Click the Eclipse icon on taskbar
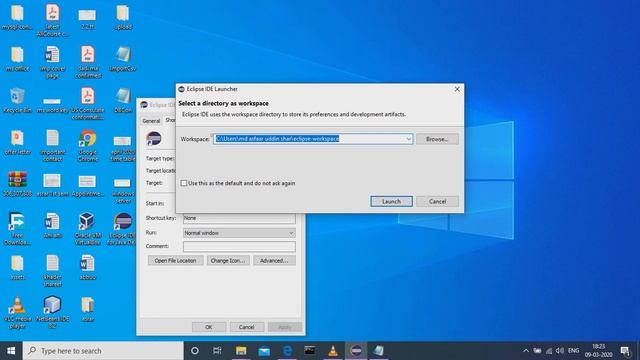Image resolution: width=640 pixels, height=360 pixels. pyautogui.click(x=356, y=351)
